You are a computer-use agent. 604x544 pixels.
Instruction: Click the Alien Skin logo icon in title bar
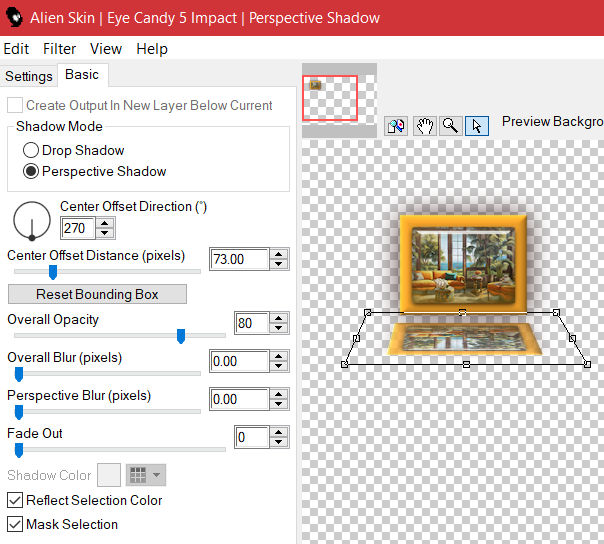(x=15, y=18)
